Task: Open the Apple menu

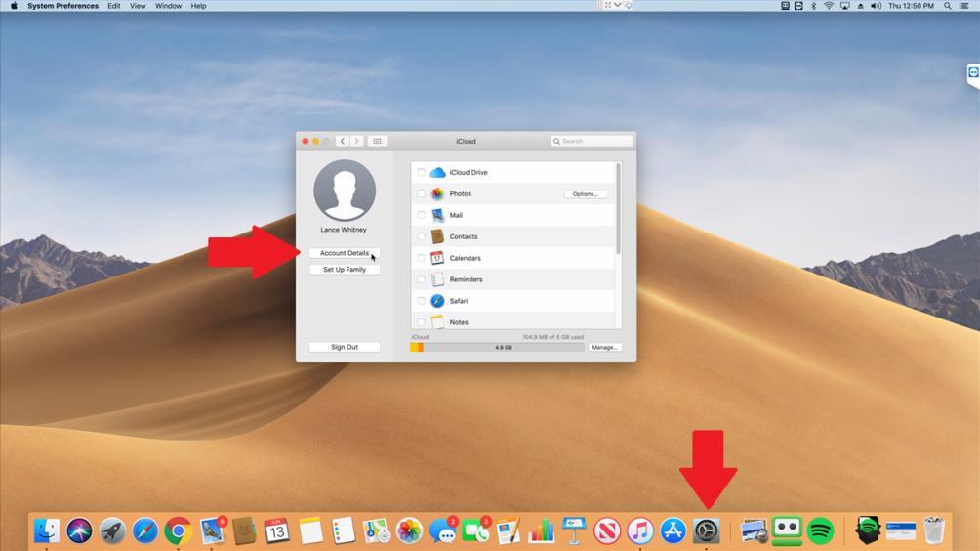Action: tap(14, 6)
